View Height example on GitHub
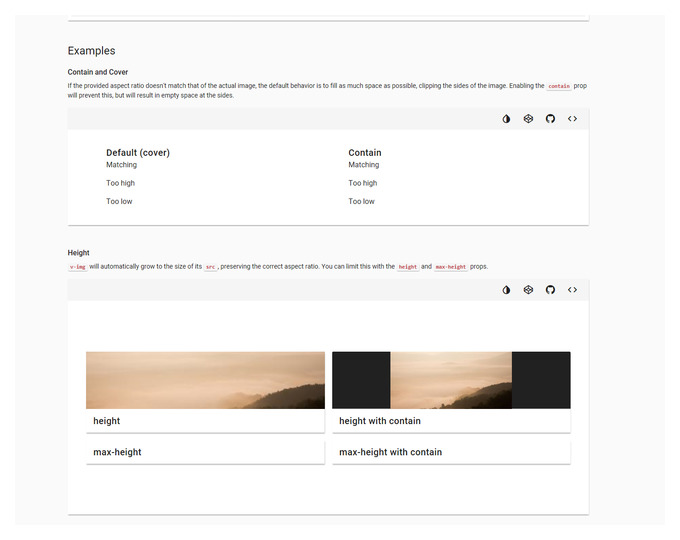This screenshot has height=540, width=680. coord(550,290)
